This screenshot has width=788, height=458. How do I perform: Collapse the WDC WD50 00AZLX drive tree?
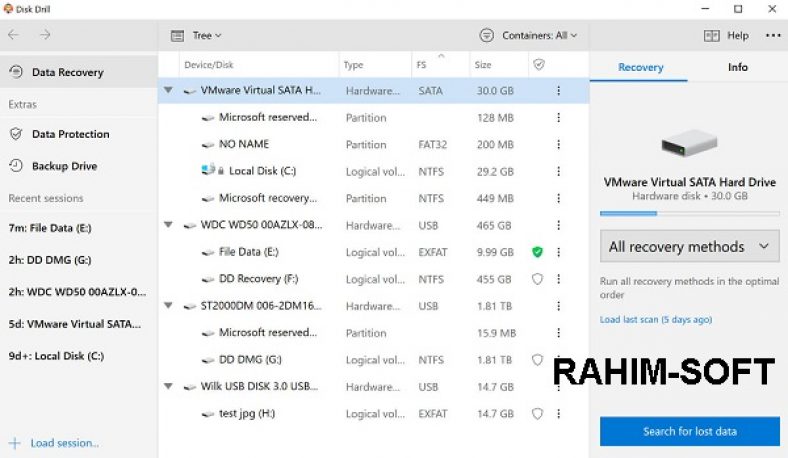tap(168, 225)
